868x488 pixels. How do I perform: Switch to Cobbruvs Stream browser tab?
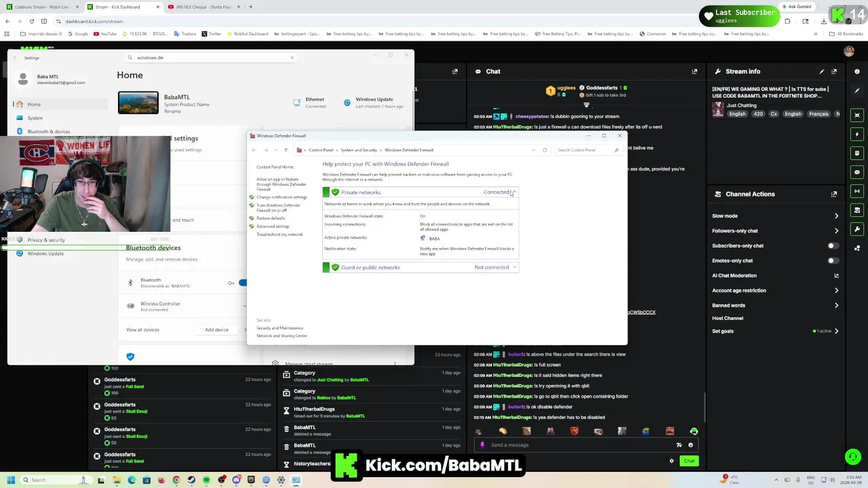click(41, 7)
